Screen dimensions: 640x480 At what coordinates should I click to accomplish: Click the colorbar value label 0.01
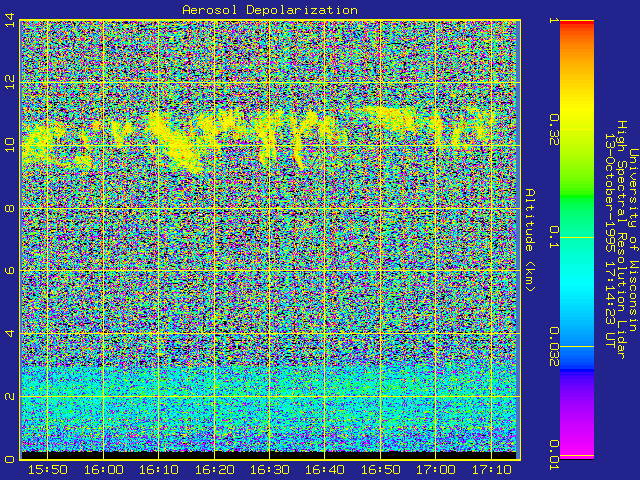(554, 455)
